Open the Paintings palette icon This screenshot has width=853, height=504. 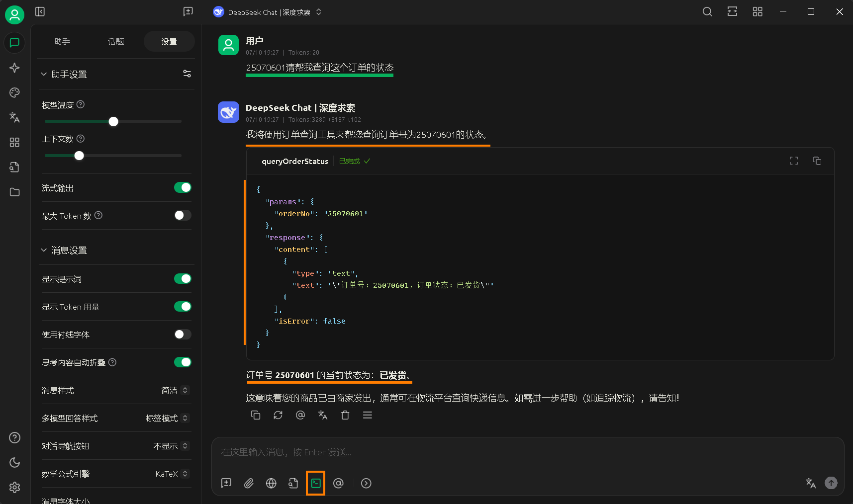[x=14, y=92]
